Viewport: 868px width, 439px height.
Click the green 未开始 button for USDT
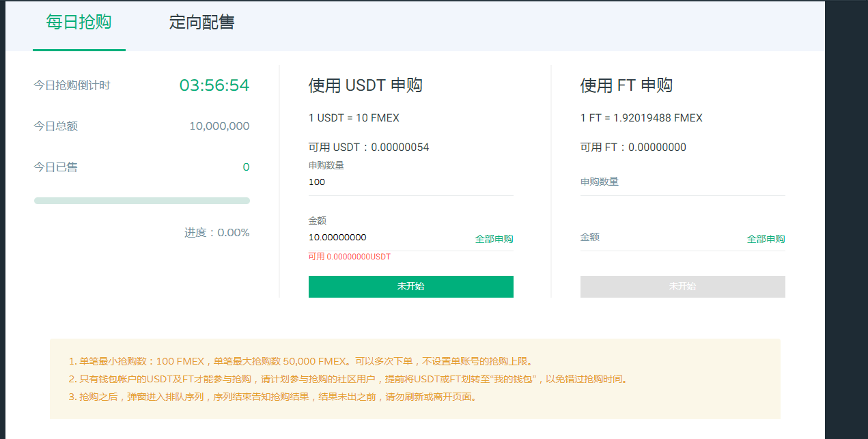(410, 287)
